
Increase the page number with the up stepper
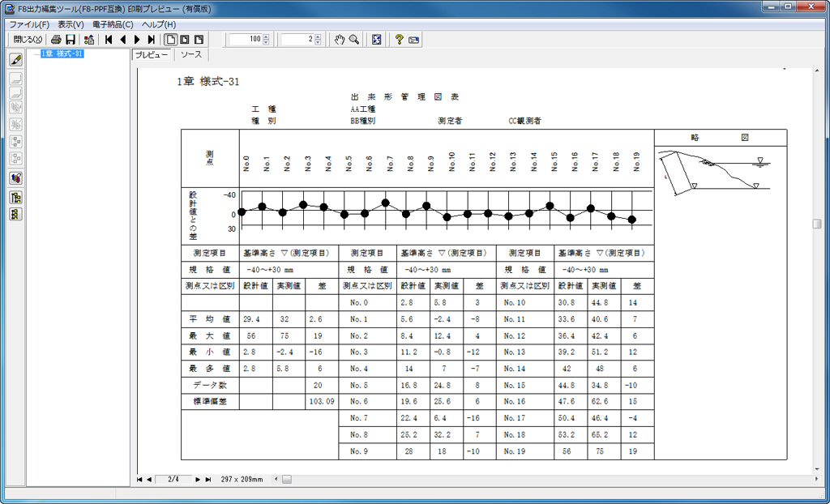tap(318, 36)
